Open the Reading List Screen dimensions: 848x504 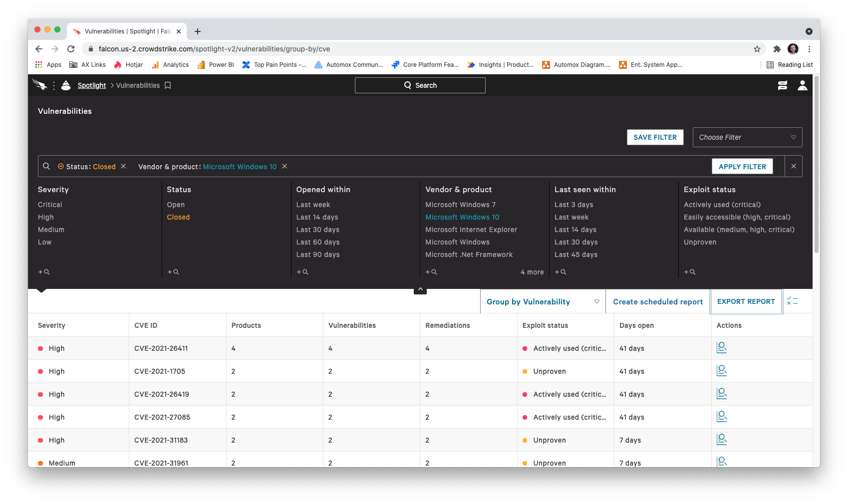[x=790, y=65]
